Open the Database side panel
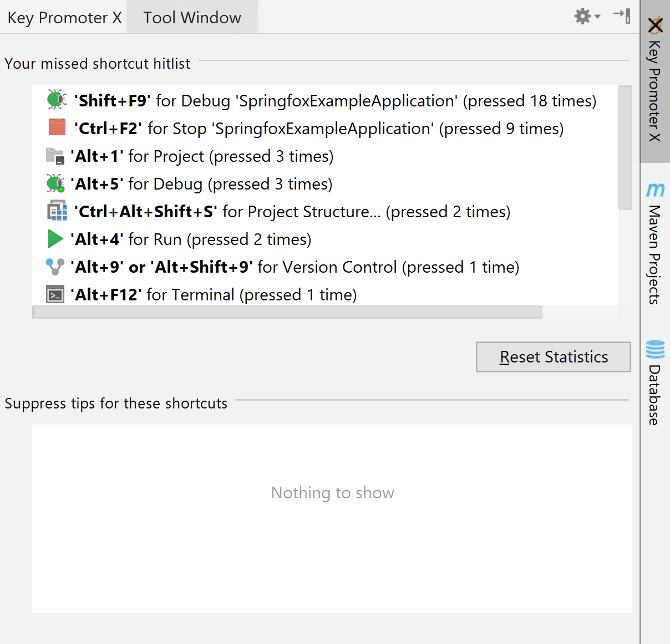The width and height of the screenshot is (670, 644). point(655,384)
